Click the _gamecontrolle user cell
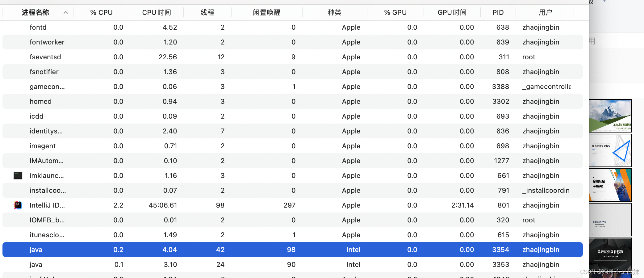The width and height of the screenshot is (644, 278). pos(546,86)
